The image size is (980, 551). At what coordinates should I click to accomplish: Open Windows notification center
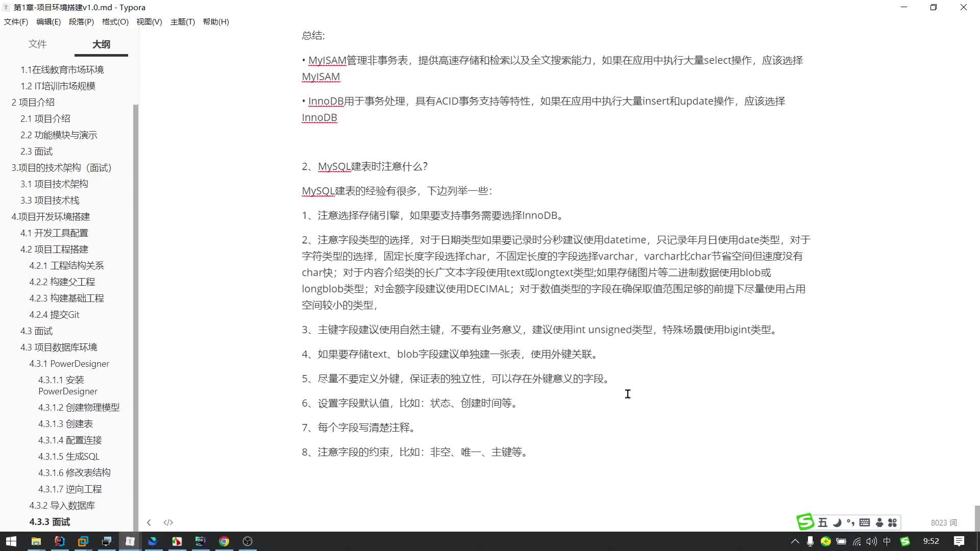[x=959, y=541]
